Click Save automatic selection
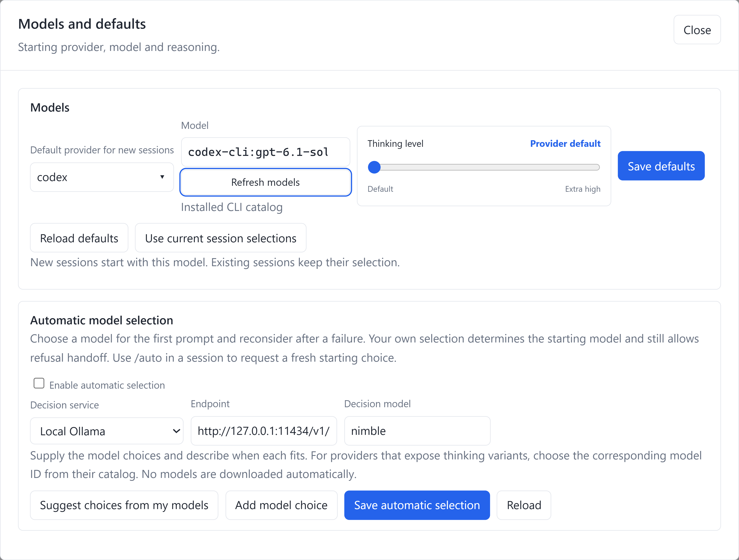Viewport: 739px width, 560px height. 417,505
